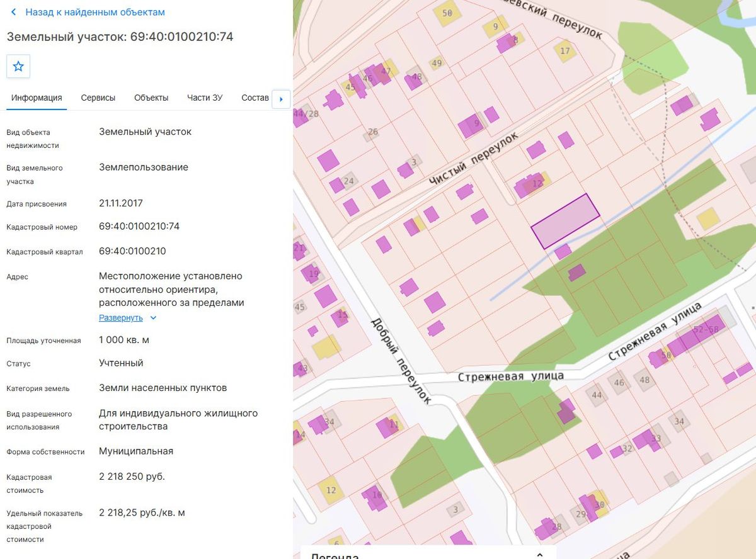Collapse the Легенда panel chevron
Viewport: 756px width, 559px height.
[x=539, y=555]
